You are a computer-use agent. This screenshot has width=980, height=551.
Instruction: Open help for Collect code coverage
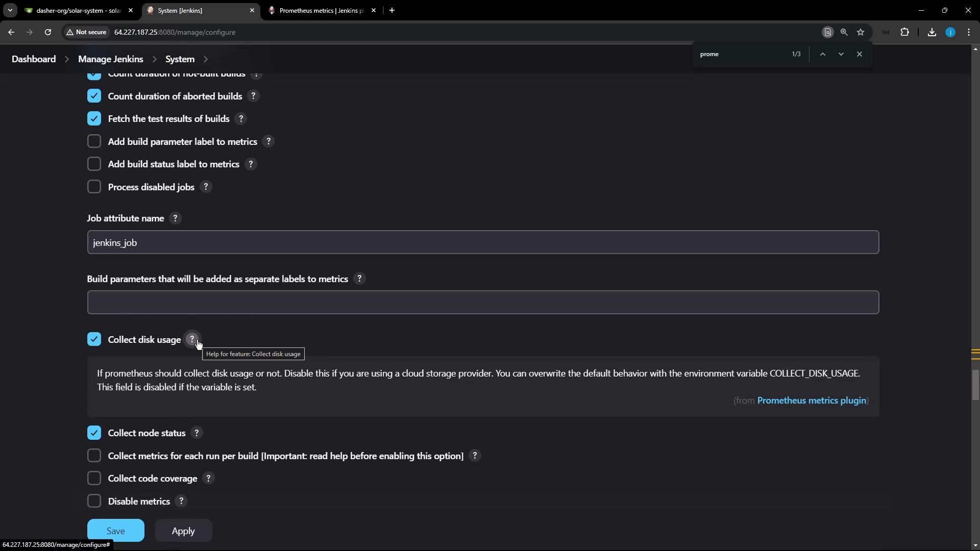[208, 479]
